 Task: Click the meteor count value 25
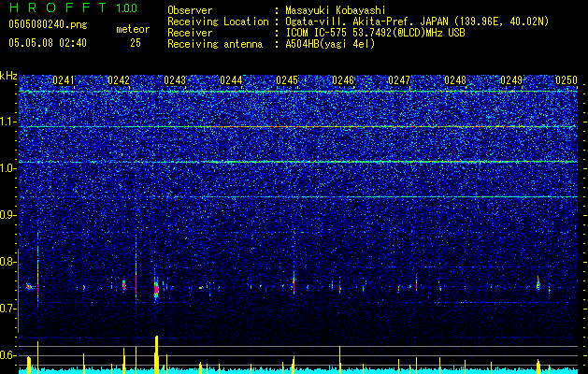pos(136,43)
